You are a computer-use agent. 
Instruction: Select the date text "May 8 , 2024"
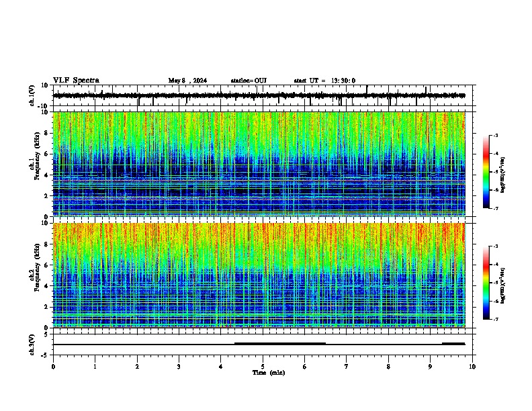[x=187, y=81]
